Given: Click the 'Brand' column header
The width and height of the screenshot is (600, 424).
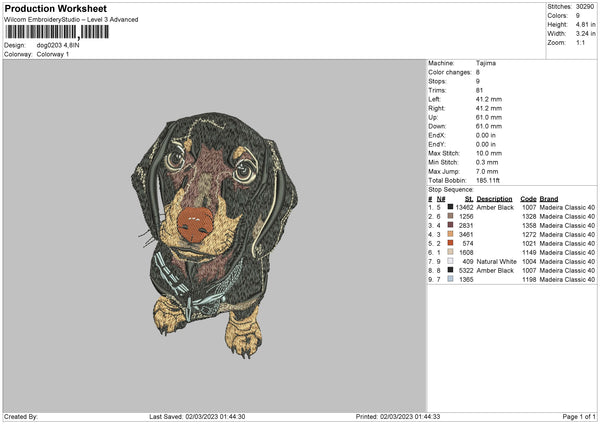Looking at the screenshot, I should click(x=549, y=199).
